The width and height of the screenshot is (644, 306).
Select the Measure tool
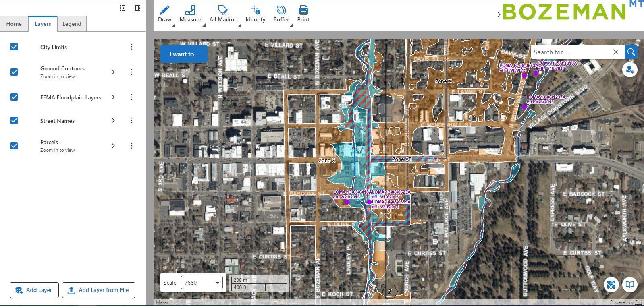point(190,14)
